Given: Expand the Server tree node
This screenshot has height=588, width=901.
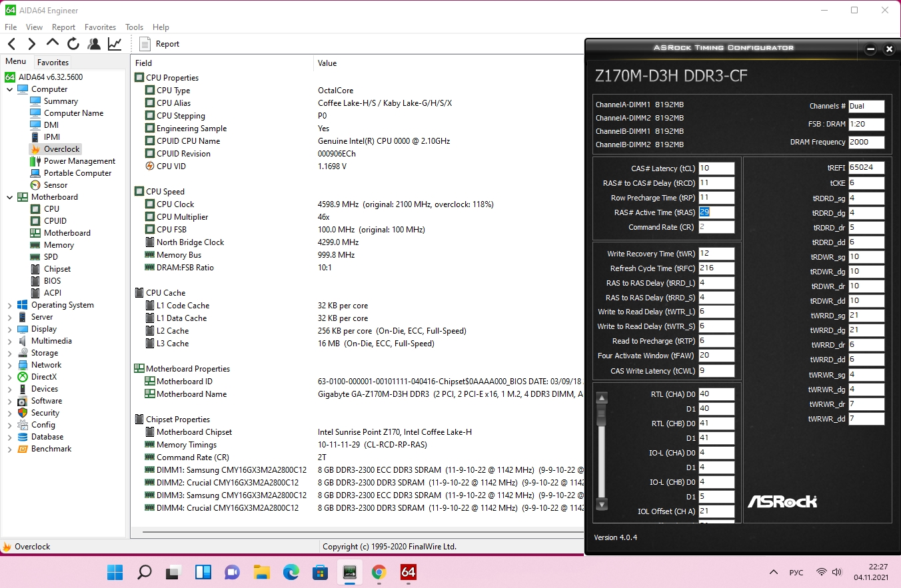Looking at the screenshot, I should (9, 317).
